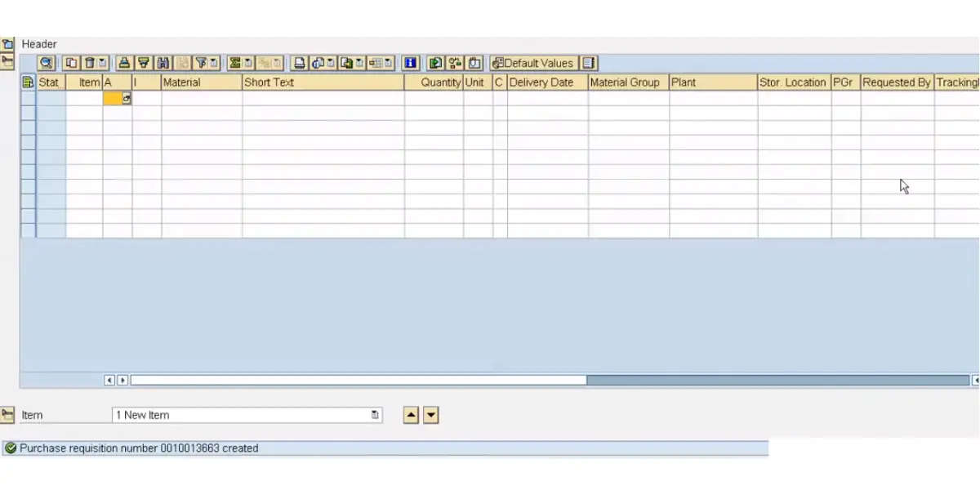Viewport: 980px width, 490px height.
Task: Open dropdown arrow beside Views icon
Action: pyautogui.click(x=331, y=63)
